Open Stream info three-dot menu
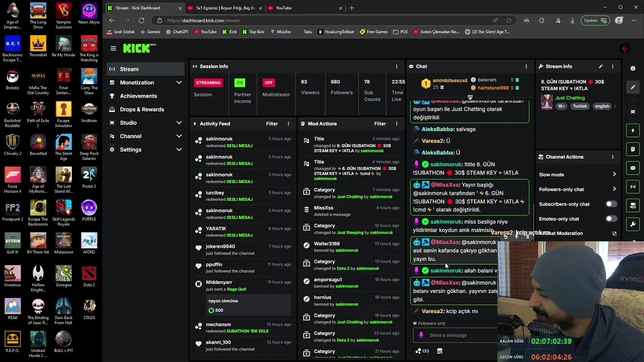The image size is (644, 362). point(612,66)
